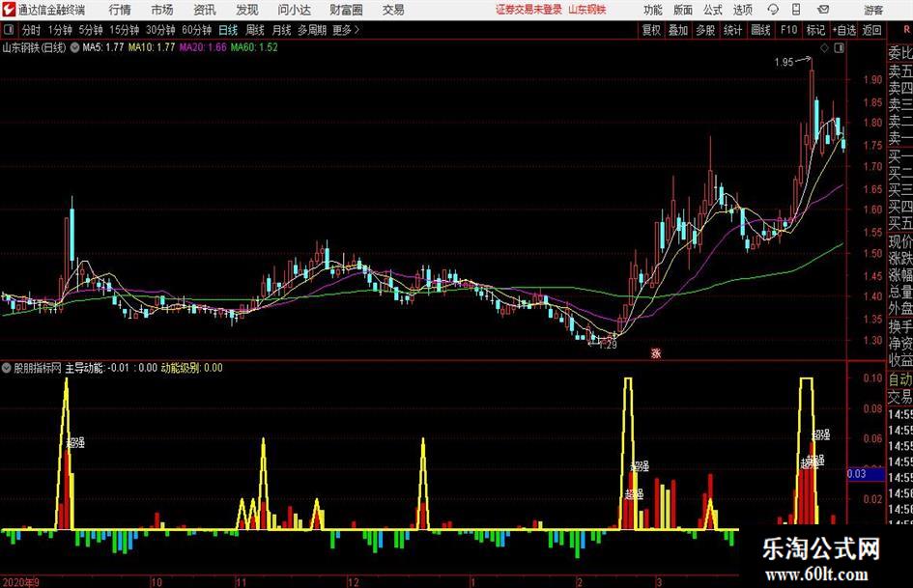Click the 1.90 price axis label

(x=872, y=80)
